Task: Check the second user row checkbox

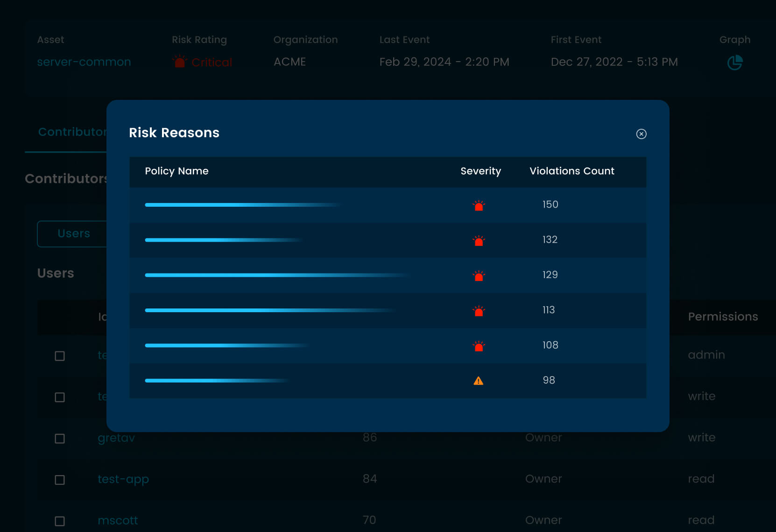Action: tap(59, 398)
